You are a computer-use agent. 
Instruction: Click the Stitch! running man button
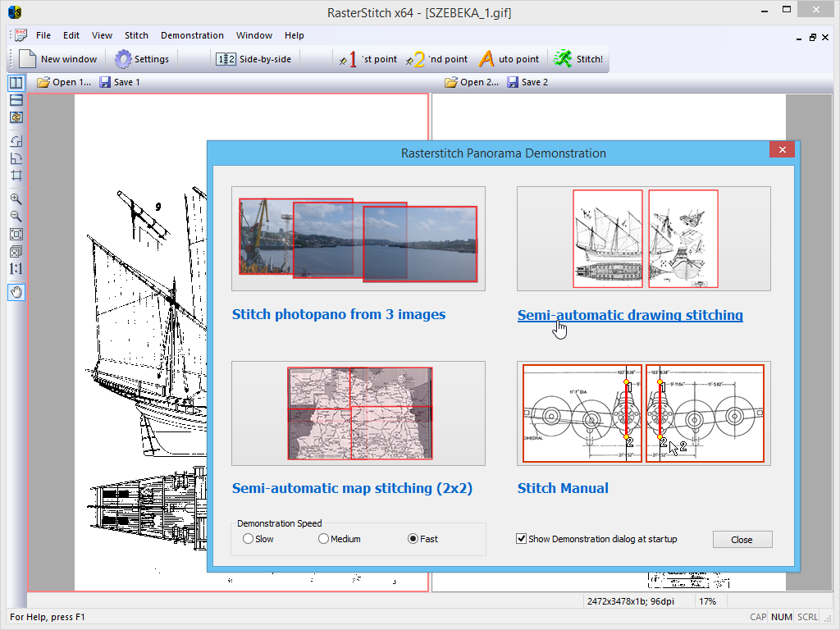pos(578,59)
